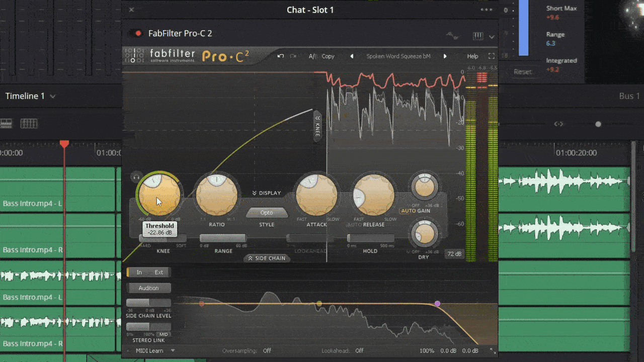Open the Spoken Word Squeeze bM preset menu
644x362 pixels.
pos(398,56)
